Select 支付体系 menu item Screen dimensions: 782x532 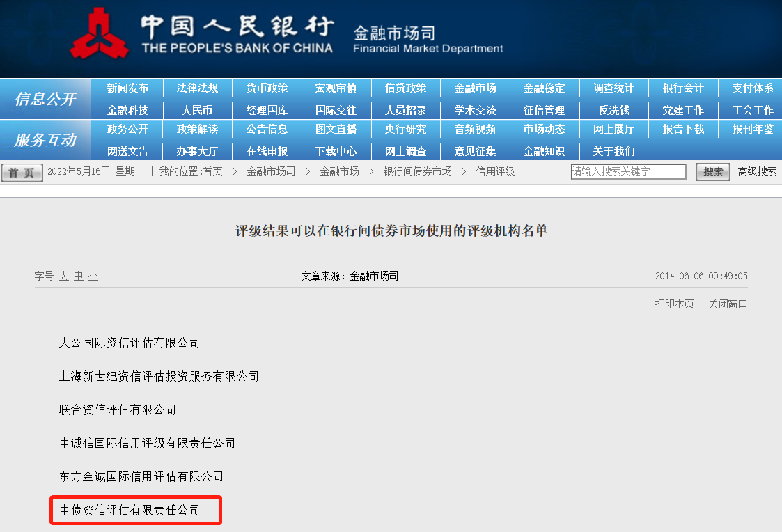pyautogui.click(x=753, y=88)
